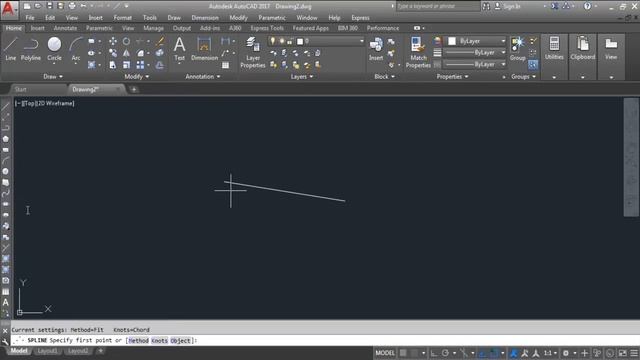Screen dimensions: 640x360
Task: Toggle ortho mode in status bar
Action: pyautogui.click(x=433, y=353)
